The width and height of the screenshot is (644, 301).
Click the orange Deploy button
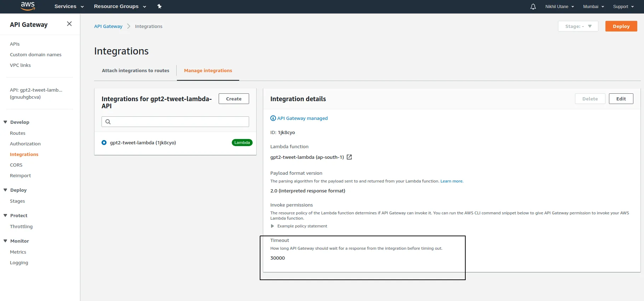point(621,26)
